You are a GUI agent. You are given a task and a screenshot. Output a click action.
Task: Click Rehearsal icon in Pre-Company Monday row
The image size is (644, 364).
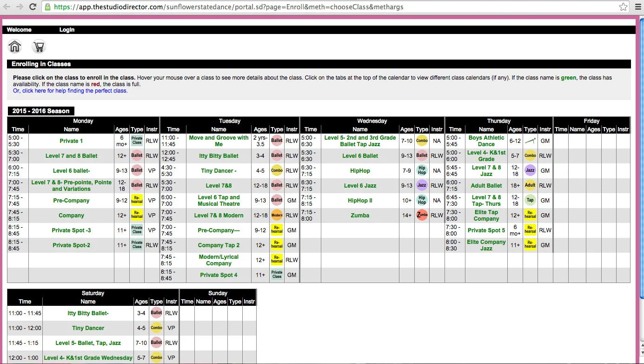click(x=137, y=201)
